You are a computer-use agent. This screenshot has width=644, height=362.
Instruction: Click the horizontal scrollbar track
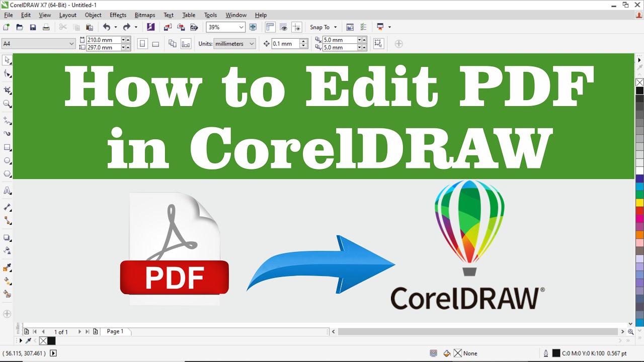(477, 332)
